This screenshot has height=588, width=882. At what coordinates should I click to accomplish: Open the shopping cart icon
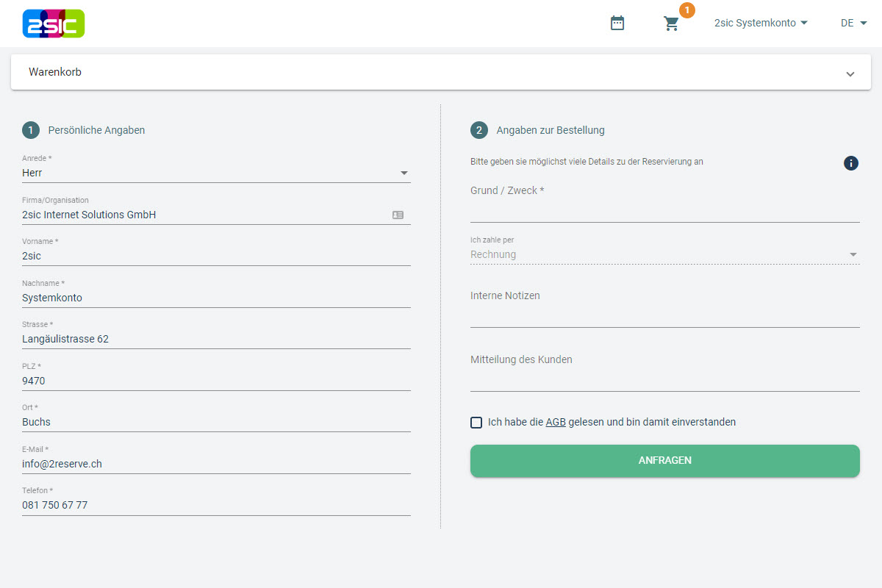tap(671, 24)
